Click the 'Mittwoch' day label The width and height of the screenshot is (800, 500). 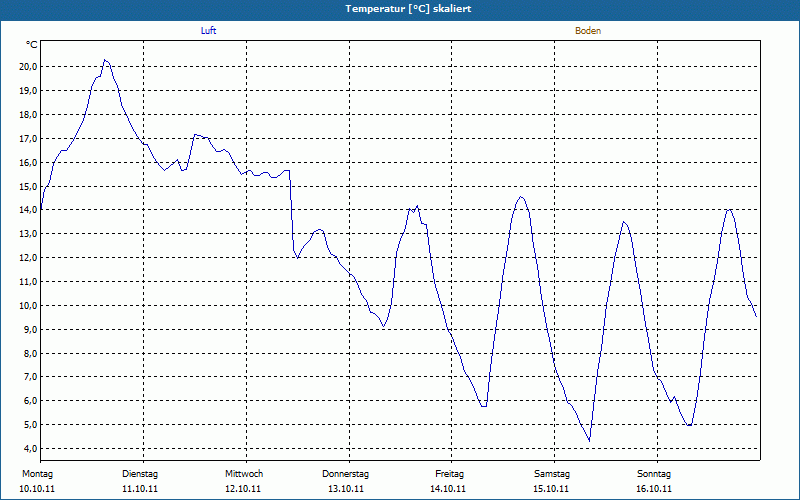(244, 474)
